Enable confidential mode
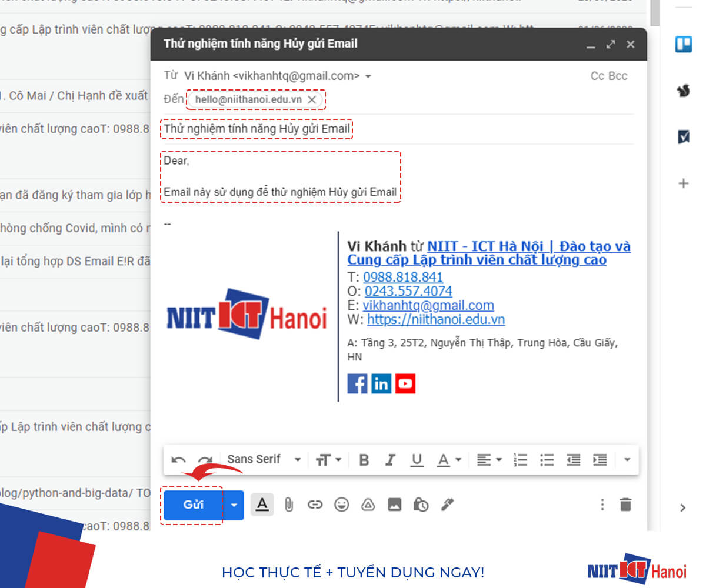This screenshot has width=706, height=588. click(x=421, y=505)
